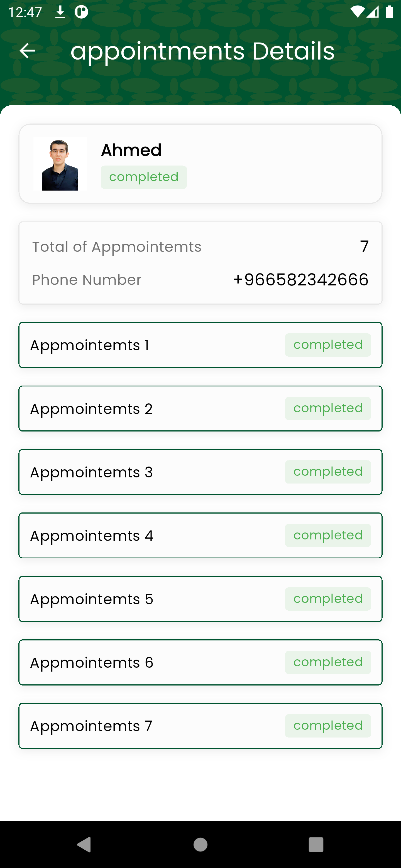The width and height of the screenshot is (401, 868).
Task: Select the Appmointemts 3 card
Action: [200, 472]
